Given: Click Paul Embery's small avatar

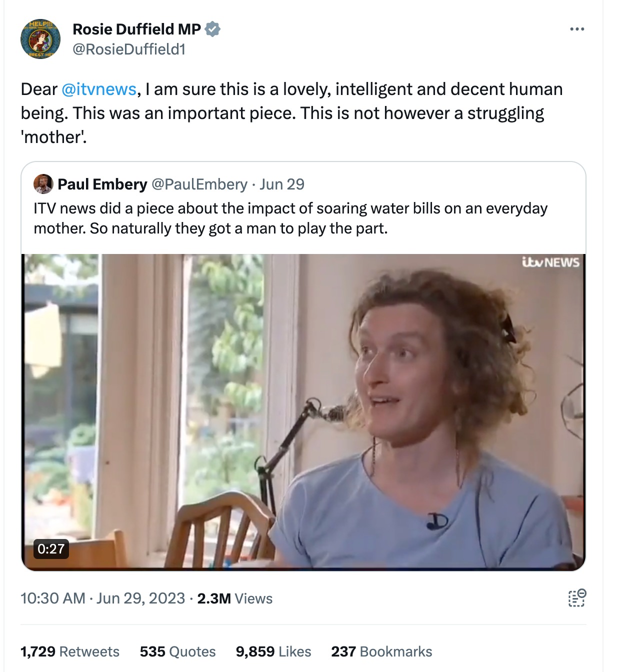Looking at the screenshot, I should coord(43,184).
